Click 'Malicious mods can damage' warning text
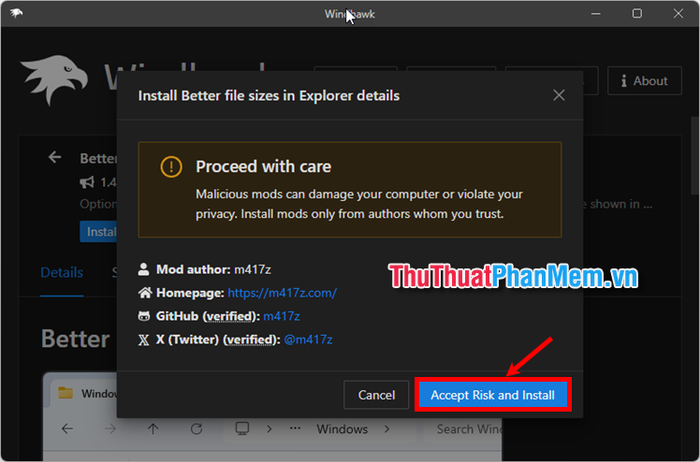Image resolution: width=700 pixels, height=462 pixels. click(359, 204)
